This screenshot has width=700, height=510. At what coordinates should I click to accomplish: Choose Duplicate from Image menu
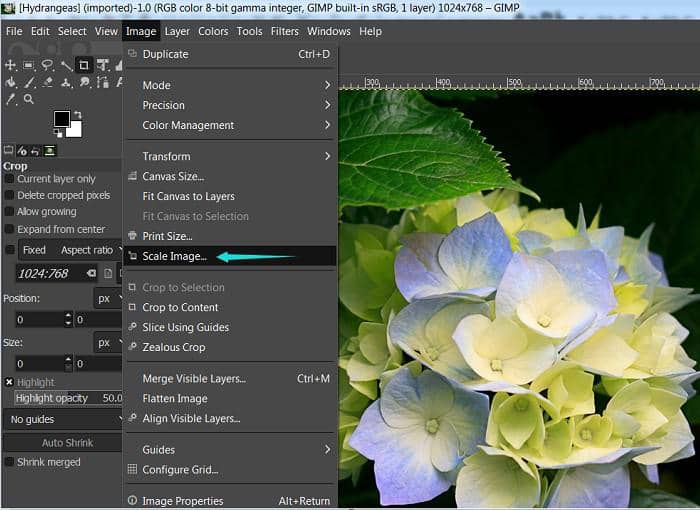pos(230,54)
